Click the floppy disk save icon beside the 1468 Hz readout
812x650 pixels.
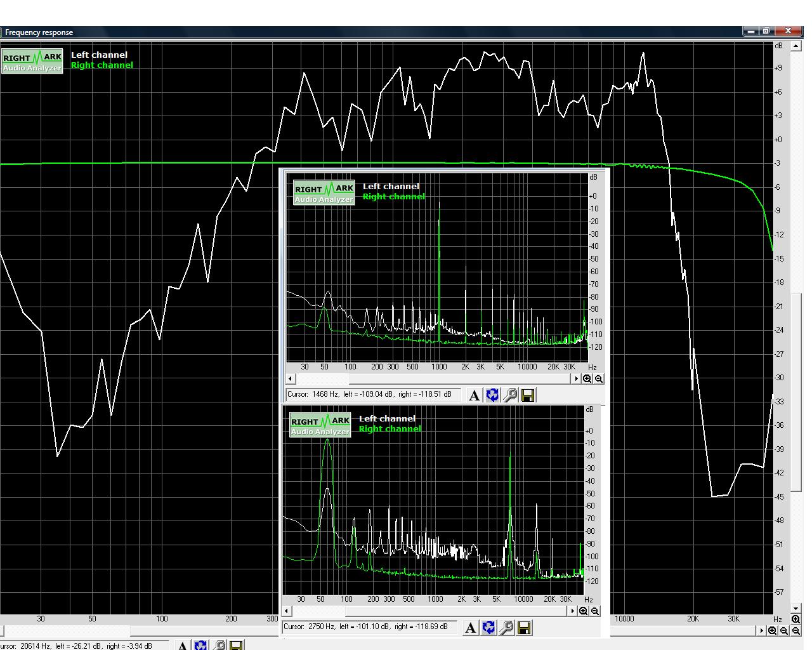[528, 395]
